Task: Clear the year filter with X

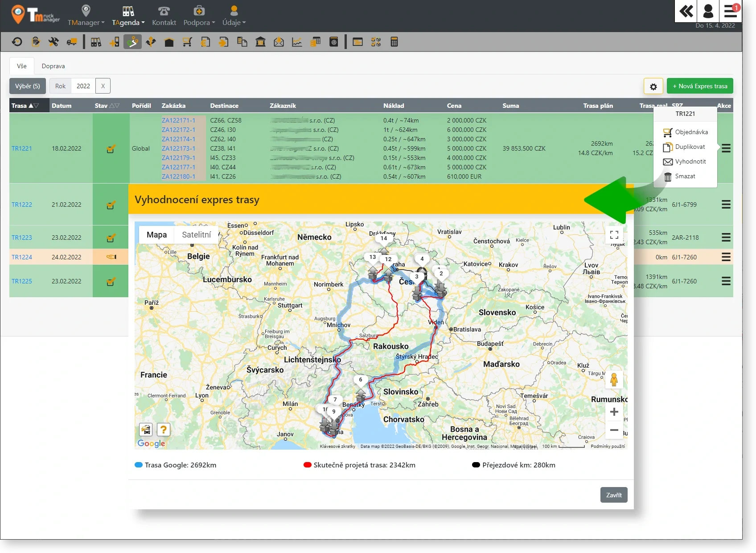Action: tap(103, 86)
